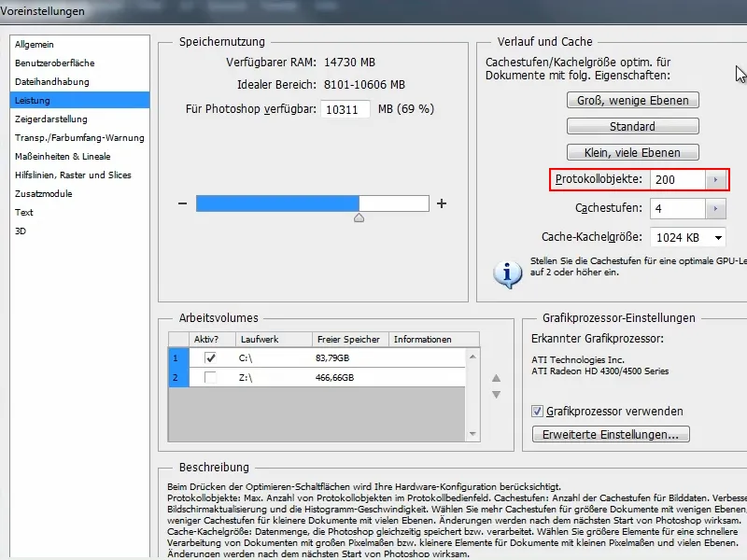The image size is (747, 560).
Task: Click the Informationen column header
Action: point(434,339)
